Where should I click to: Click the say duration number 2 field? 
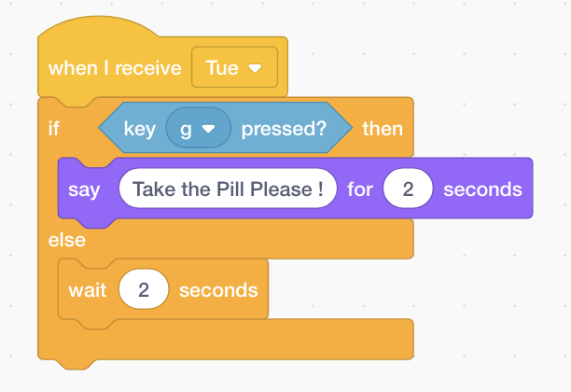(x=407, y=189)
